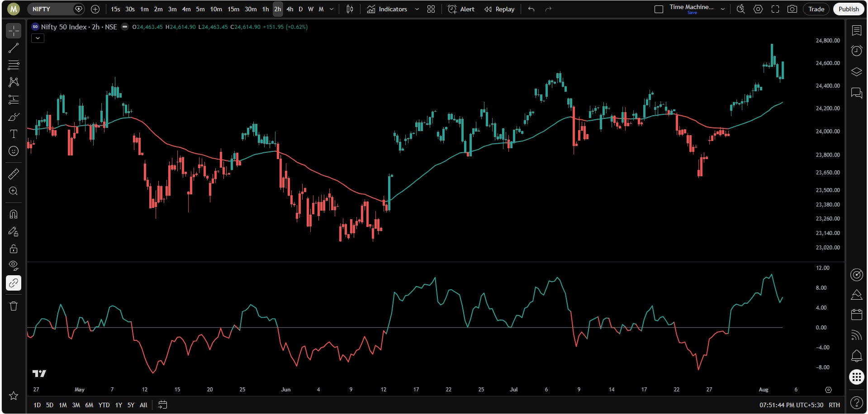Add symbol with the plus icon
Screen dimensions: 868x414
[x=95, y=9]
